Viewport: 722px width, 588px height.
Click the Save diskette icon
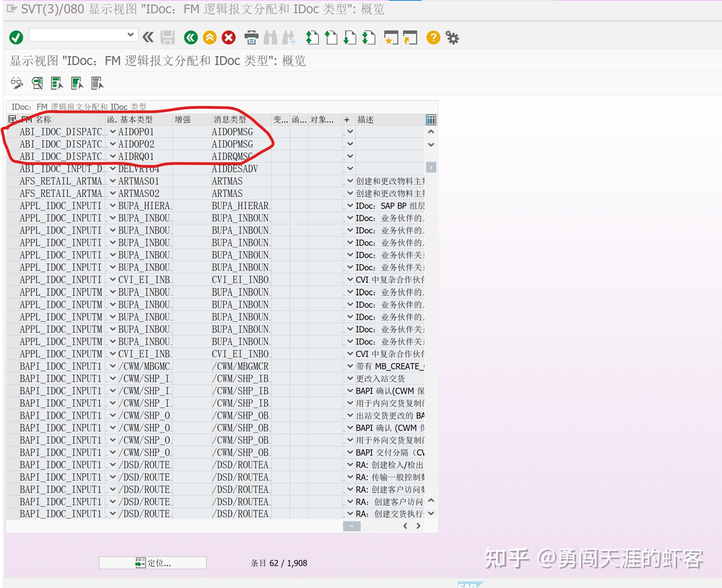pos(168,37)
